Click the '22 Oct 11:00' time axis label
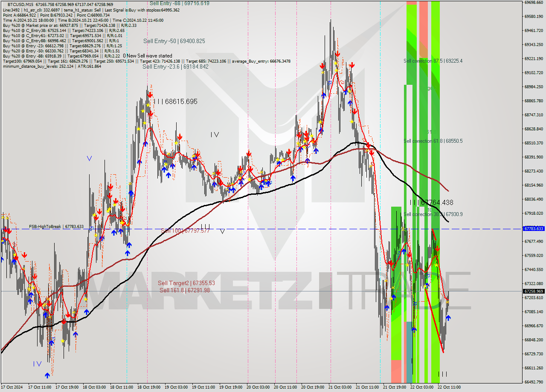The image size is (546, 392). point(449,387)
